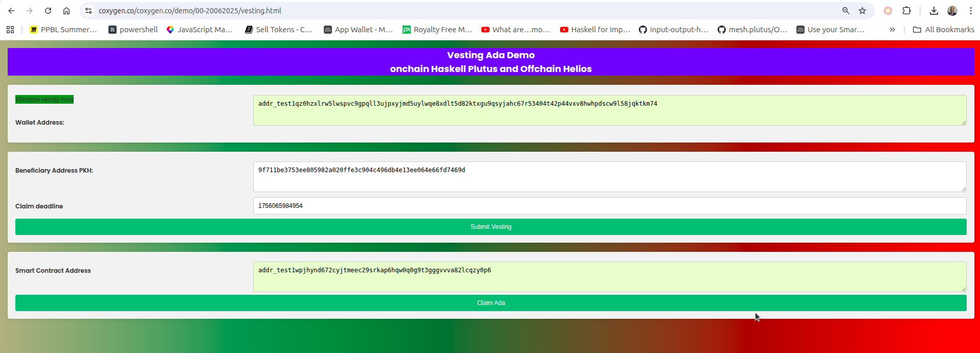Open the Haskell for Imp... YouTube bookmark
This screenshot has height=353, width=980.
(595, 30)
